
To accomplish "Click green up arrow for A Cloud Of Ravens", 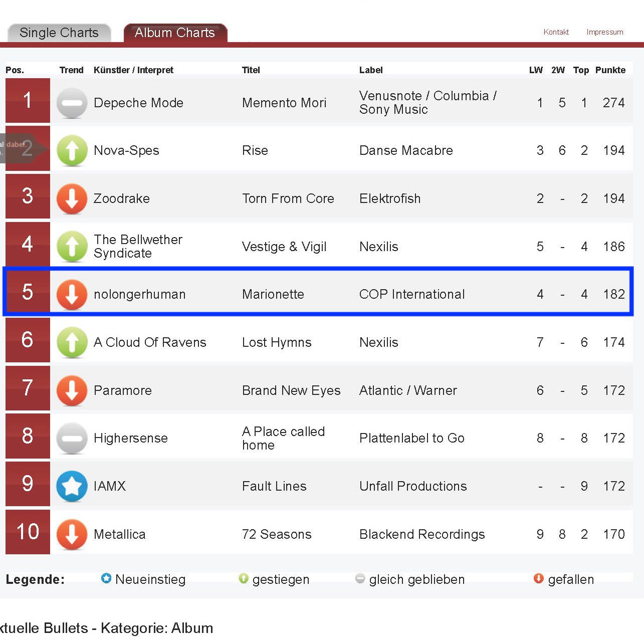I will [72, 342].
